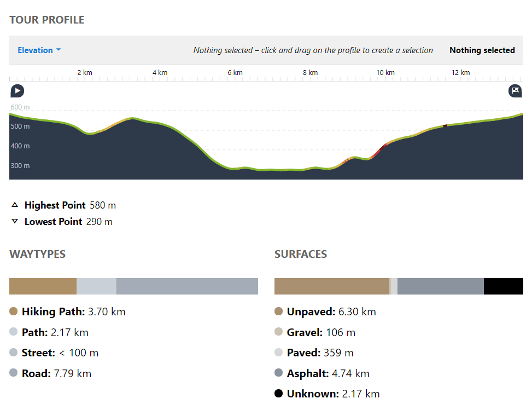Click the Unpaved legend dot
Screen dimensions: 532x404
[278, 311]
